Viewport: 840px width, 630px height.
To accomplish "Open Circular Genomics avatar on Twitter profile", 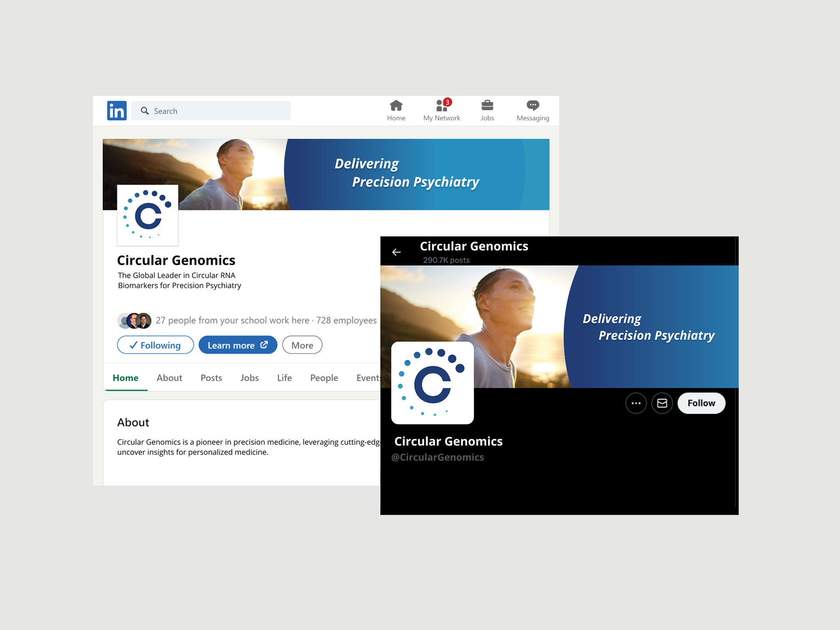I will (432, 383).
